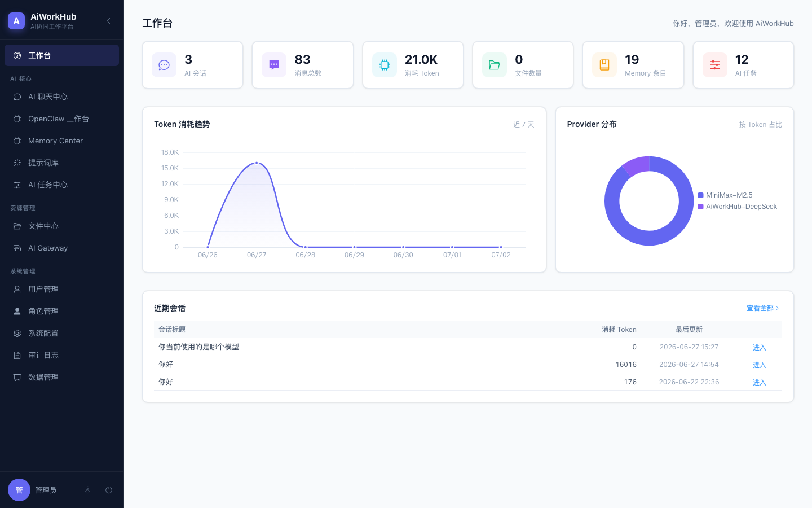The height and width of the screenshot is (508, 812).
Task: Click the 文件中心 folder icon
Action: point(17,226)
